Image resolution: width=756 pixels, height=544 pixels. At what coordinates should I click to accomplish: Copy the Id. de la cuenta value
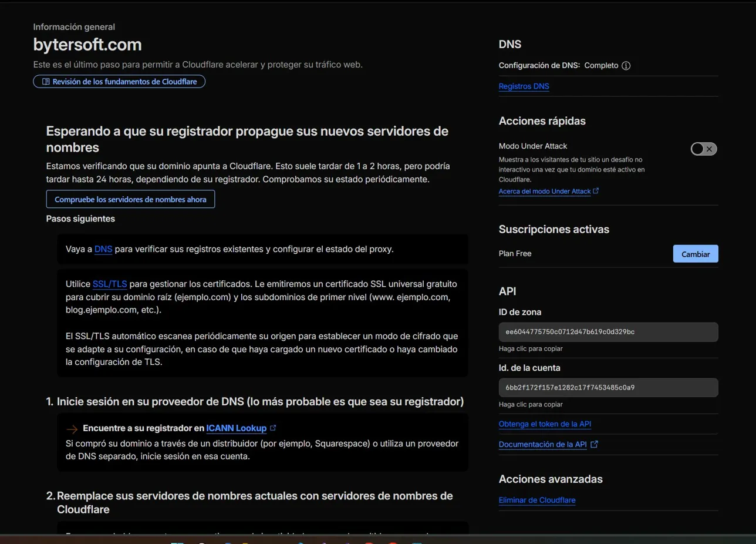pyautogui.click(x=609, y=388)
